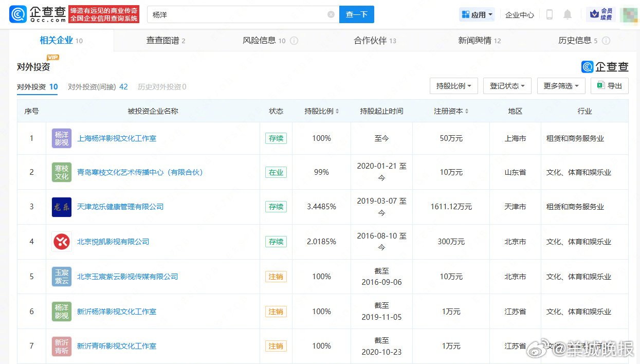Open the mobile phone icon
This screenshot has width=640, height=364.
(x=549, y=15)
